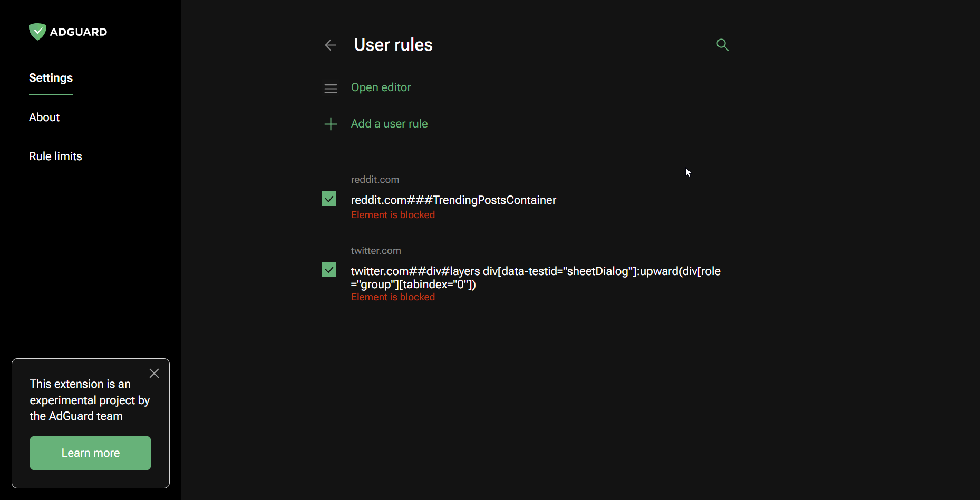Uncheck the twitter.com sheetDialog rule
Viewport: 980px width, 500px height.
point(329,270)
